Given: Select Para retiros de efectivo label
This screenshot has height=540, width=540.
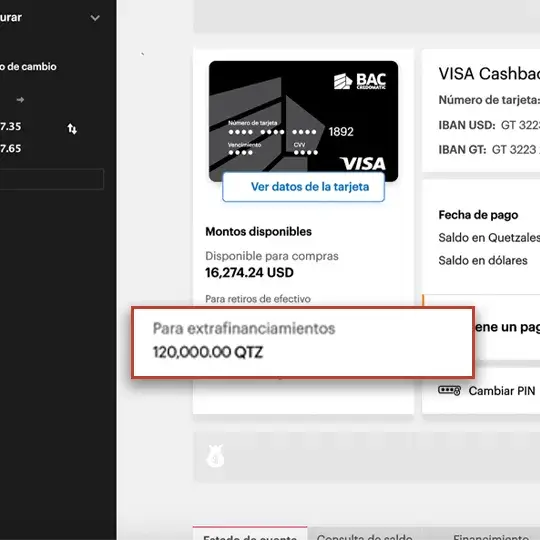Looking at the screenshot, I should pyautogui.click(x=258, y=299).
